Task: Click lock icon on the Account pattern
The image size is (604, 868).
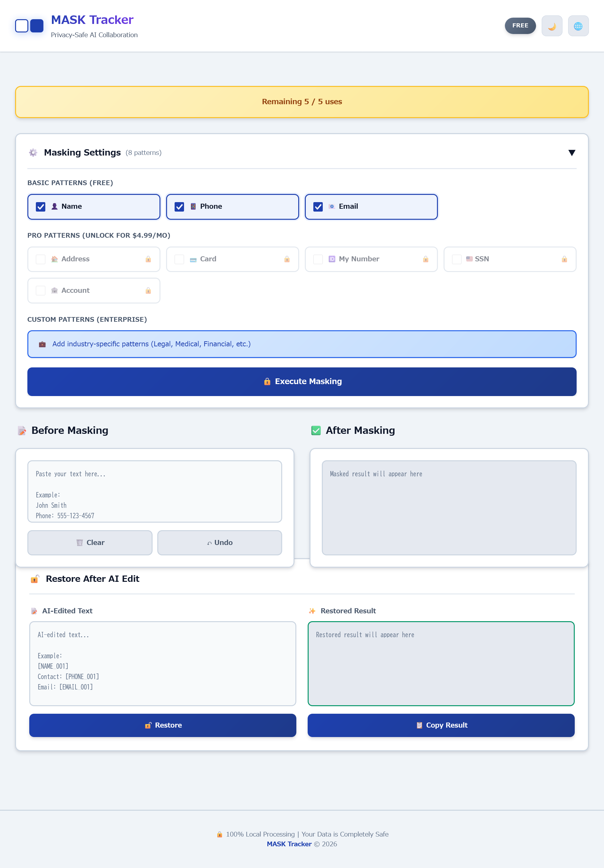Action: pos(148,290)
